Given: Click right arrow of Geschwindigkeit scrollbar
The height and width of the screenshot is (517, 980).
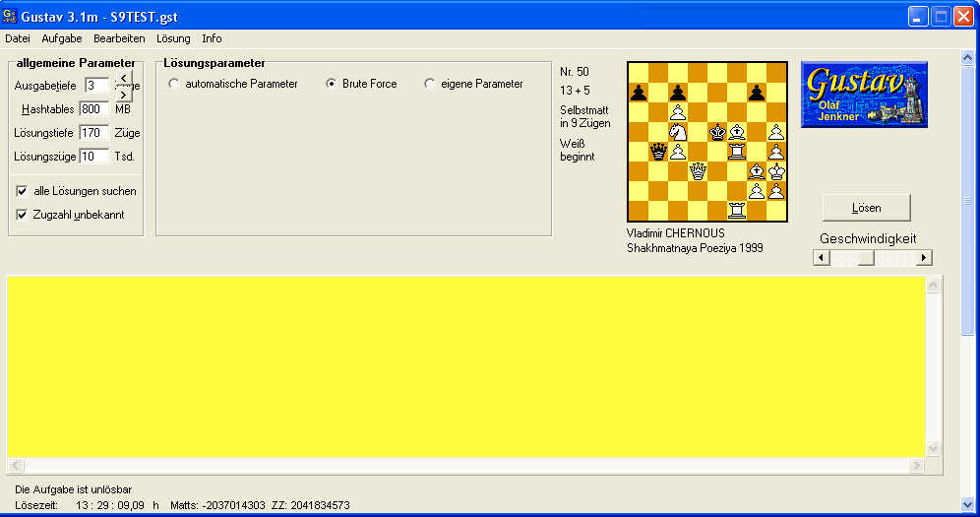Looking at the screenshot, I should pyautogui.click(x=924, y=258).
